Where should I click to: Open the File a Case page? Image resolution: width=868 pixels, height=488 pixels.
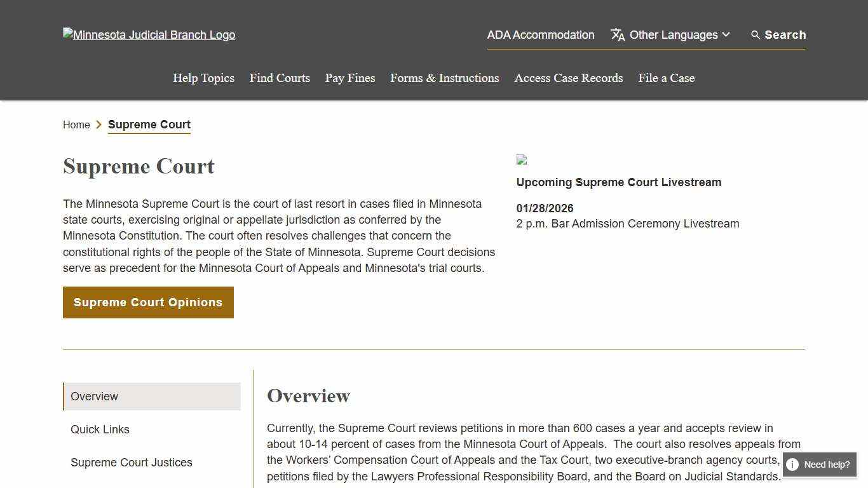click(666, 78)
